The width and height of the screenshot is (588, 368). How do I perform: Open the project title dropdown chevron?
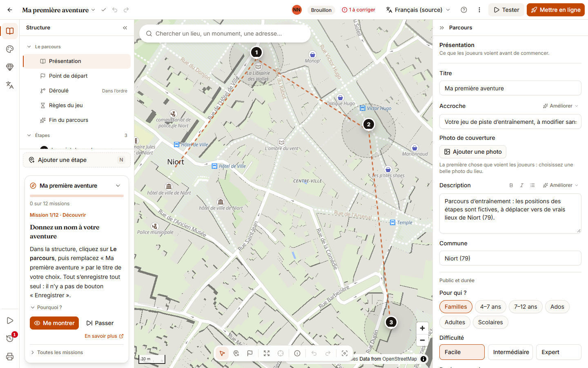pyautogui.click(x=93, y=10)
